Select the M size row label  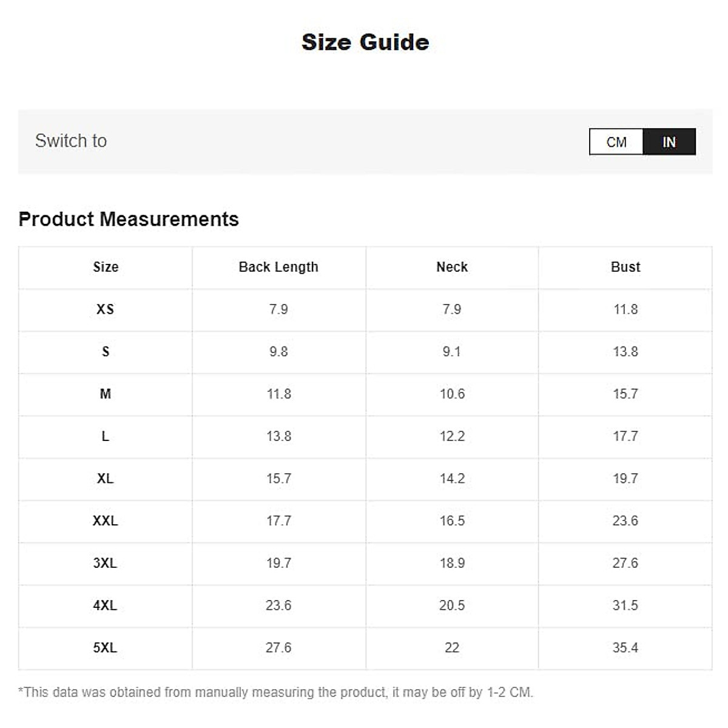106,394
